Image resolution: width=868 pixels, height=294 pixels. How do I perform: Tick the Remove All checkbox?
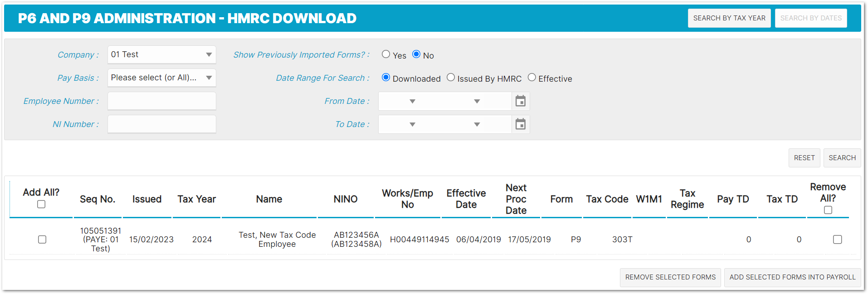point(828,210)
